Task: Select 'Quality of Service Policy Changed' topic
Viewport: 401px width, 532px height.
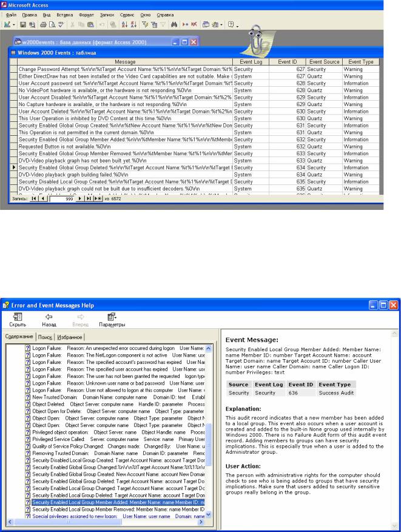Action: pyautogui.click(x=118, y=446)
